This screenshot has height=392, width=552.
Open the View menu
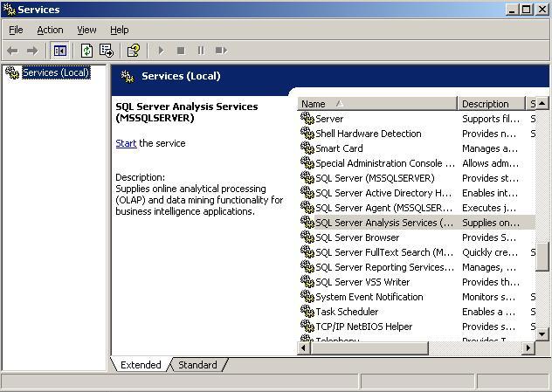(86, 30)
